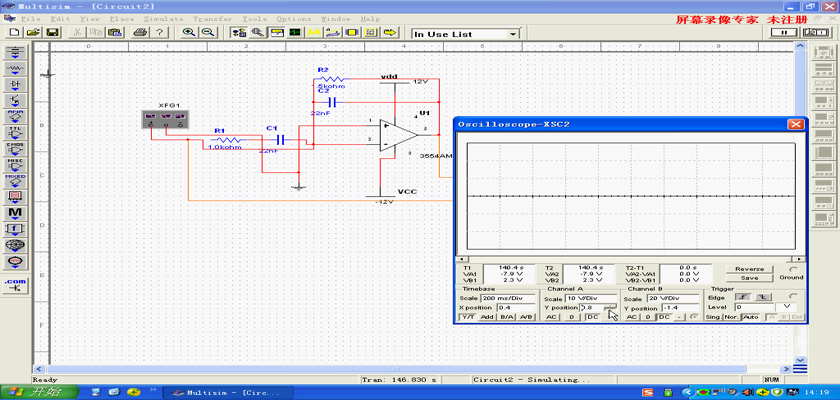Click the yellow analysis graph waveform icon

[313, 32]
